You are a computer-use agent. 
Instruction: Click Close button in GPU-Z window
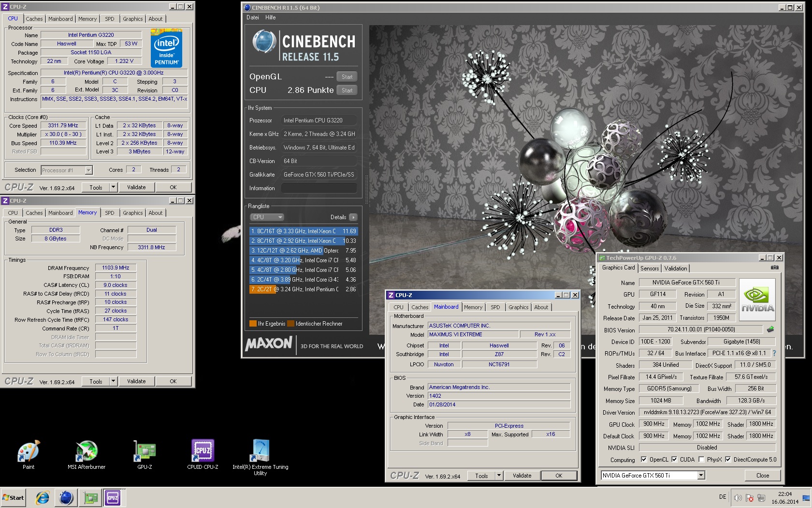[x=762, y=476]
